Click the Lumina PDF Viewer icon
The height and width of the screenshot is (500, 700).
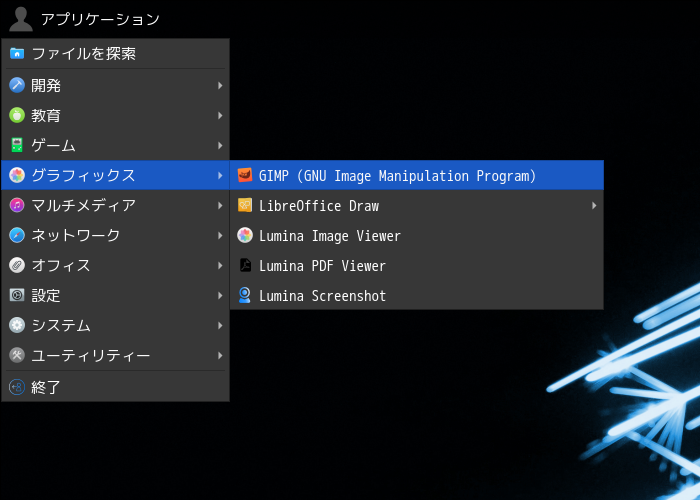coord(245,265)
